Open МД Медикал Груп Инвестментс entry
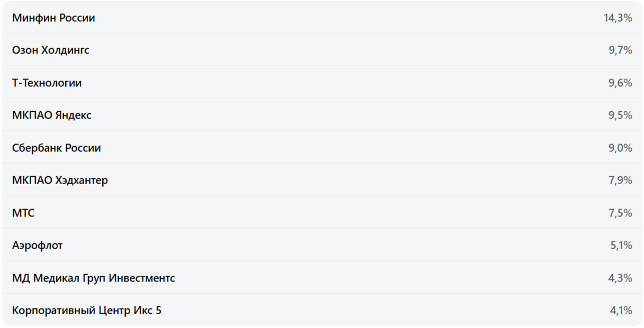The width and height of the screenshot is (644, 328). pos(94,278)
